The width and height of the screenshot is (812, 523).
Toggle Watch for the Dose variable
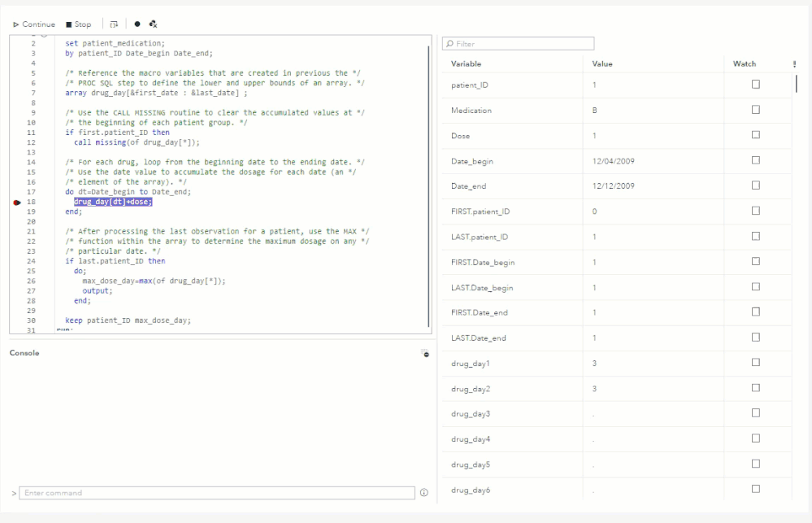coord(756,134)
